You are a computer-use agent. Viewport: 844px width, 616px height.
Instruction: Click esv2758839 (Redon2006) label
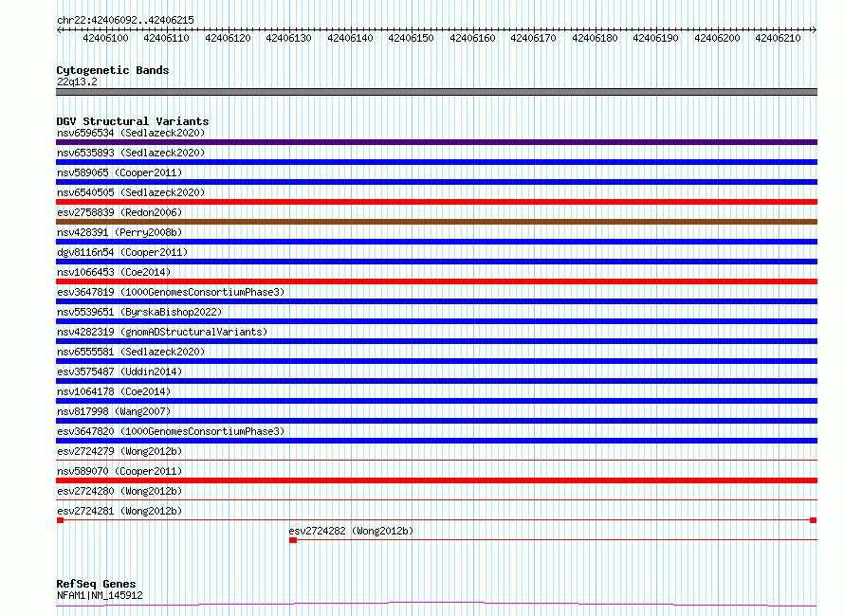click(x=119, y=212)
